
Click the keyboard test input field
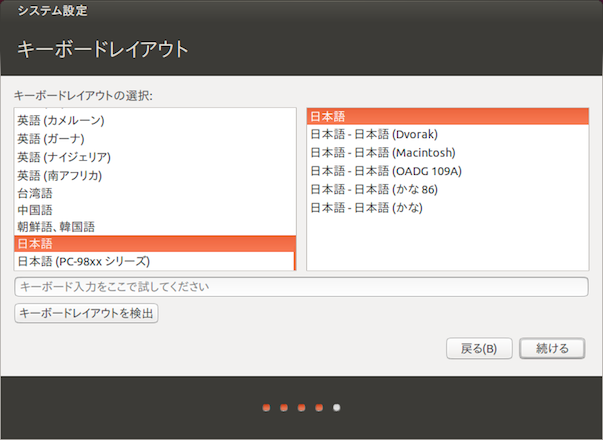click(x=300, y=288)
